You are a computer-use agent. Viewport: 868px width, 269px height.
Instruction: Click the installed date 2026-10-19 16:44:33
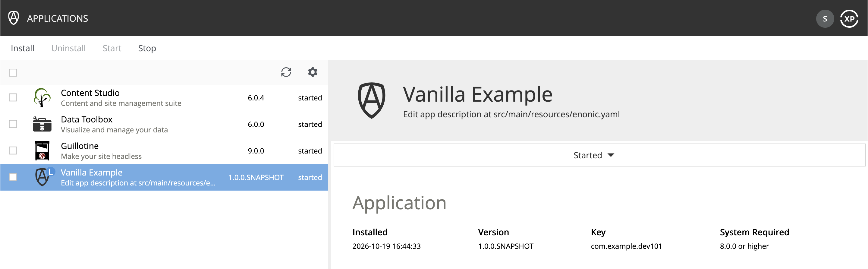(x=386, y=246)
